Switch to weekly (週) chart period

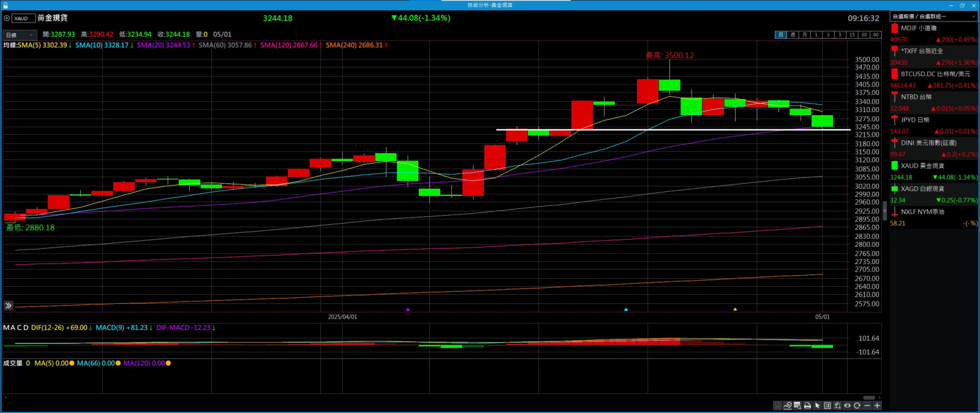click(x=793, y=35)
